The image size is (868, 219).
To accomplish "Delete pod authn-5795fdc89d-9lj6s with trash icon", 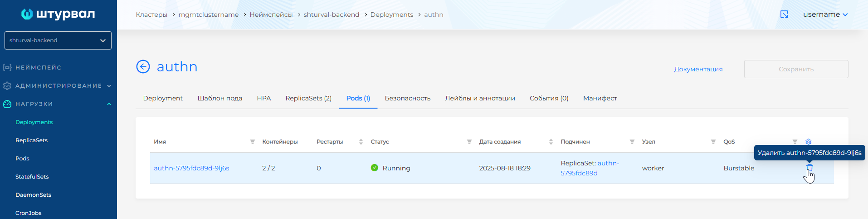I will pos(809,168).
